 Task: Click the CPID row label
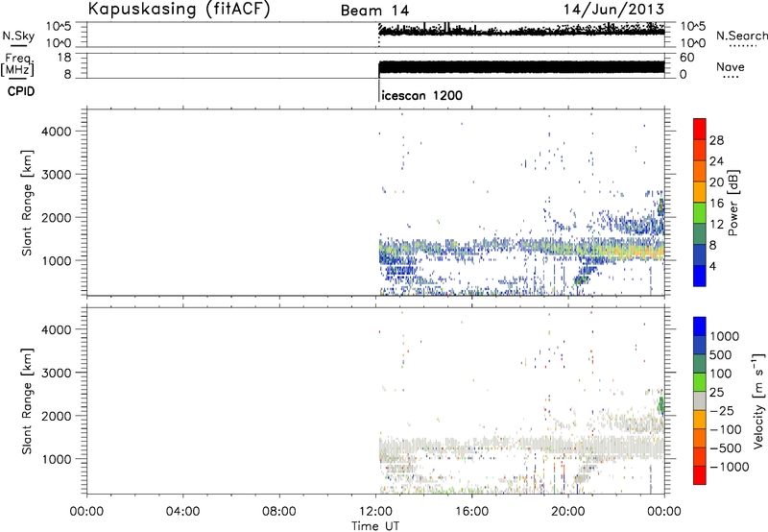coord(21,91)
